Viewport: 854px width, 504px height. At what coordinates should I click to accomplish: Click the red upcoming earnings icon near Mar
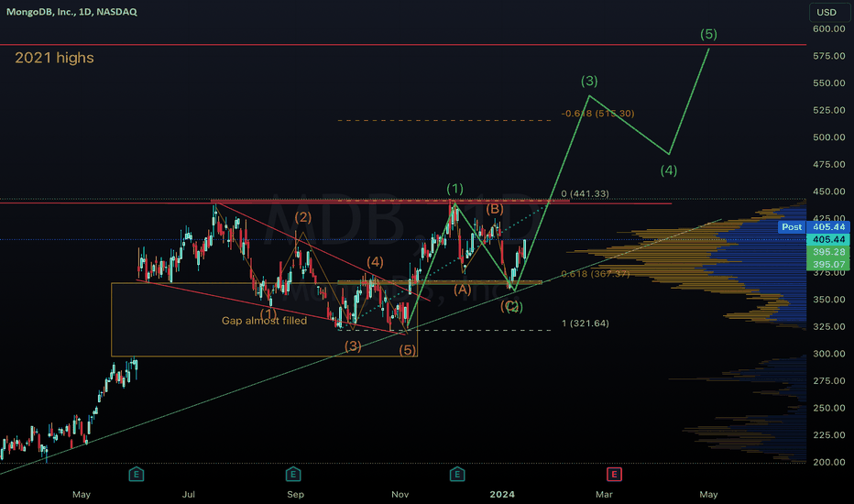point(614,474)
